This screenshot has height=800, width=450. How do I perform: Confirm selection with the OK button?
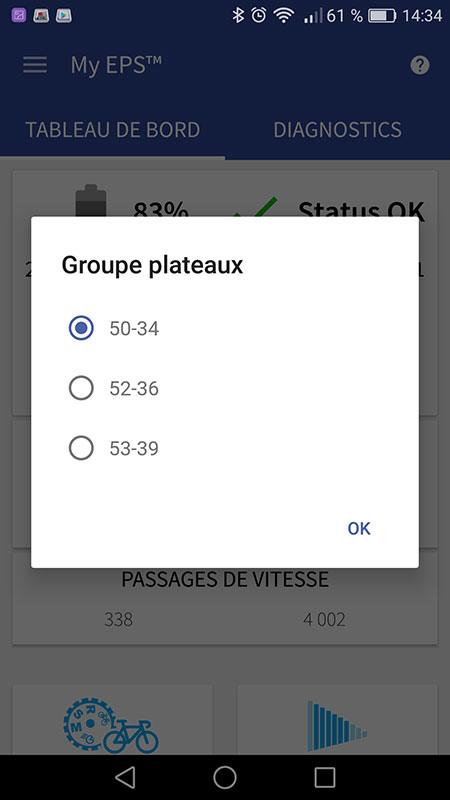click(x=359, y=529)
